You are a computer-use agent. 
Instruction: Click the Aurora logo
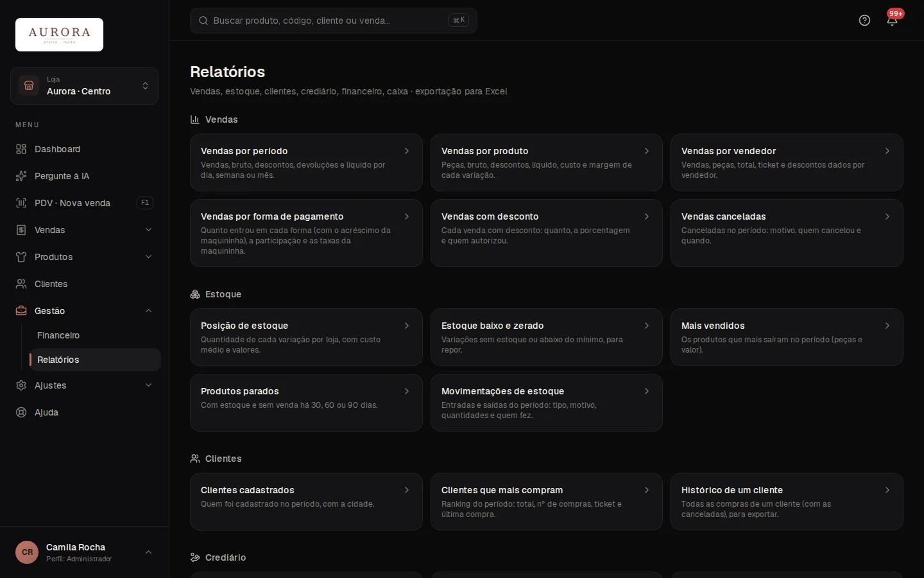(59, 35)
